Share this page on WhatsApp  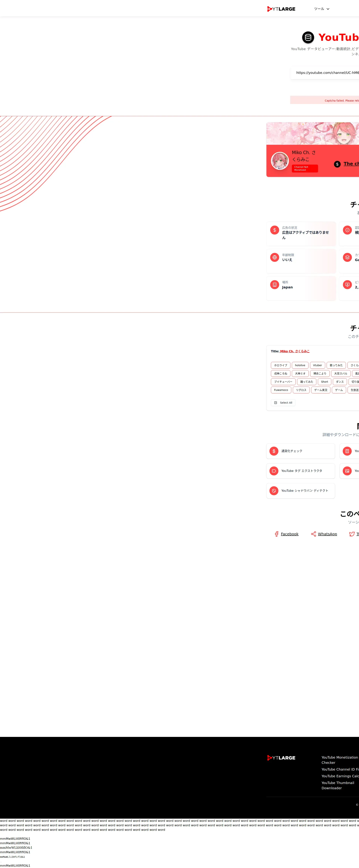[324, 534]
